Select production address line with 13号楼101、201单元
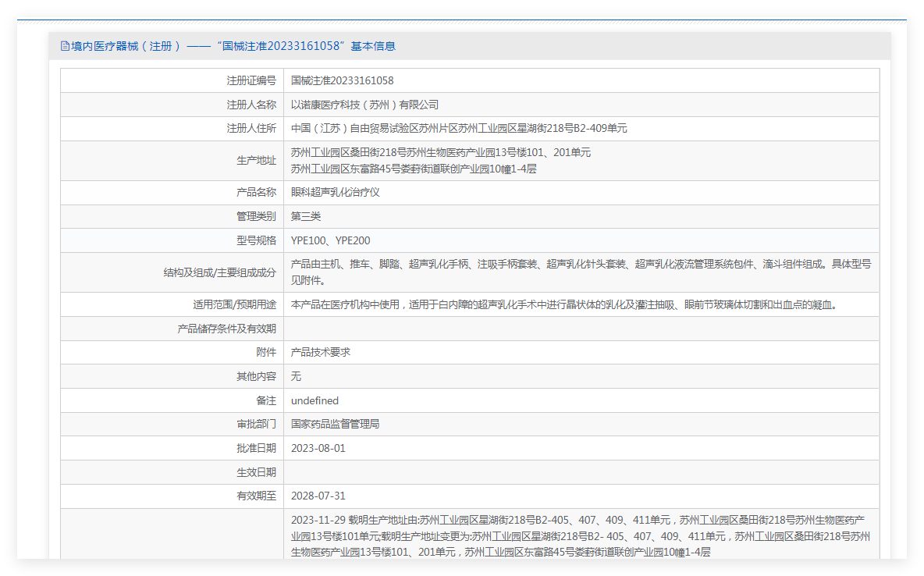Screen dimensions: 924x576 pos(441,153)
